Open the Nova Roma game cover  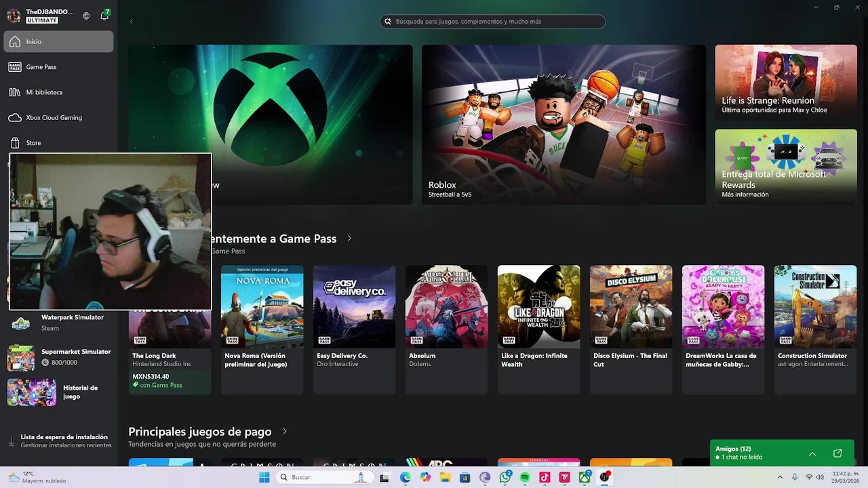pos(262,306)
